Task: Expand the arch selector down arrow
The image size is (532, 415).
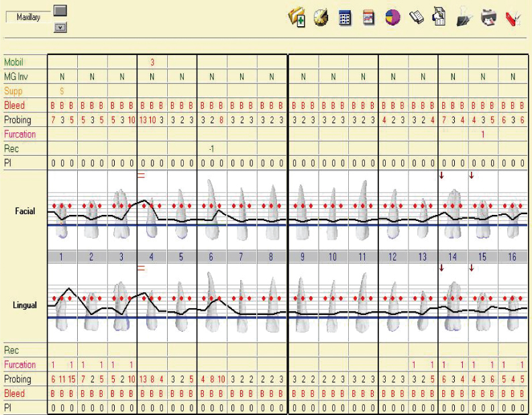Action: coord(60,28)
